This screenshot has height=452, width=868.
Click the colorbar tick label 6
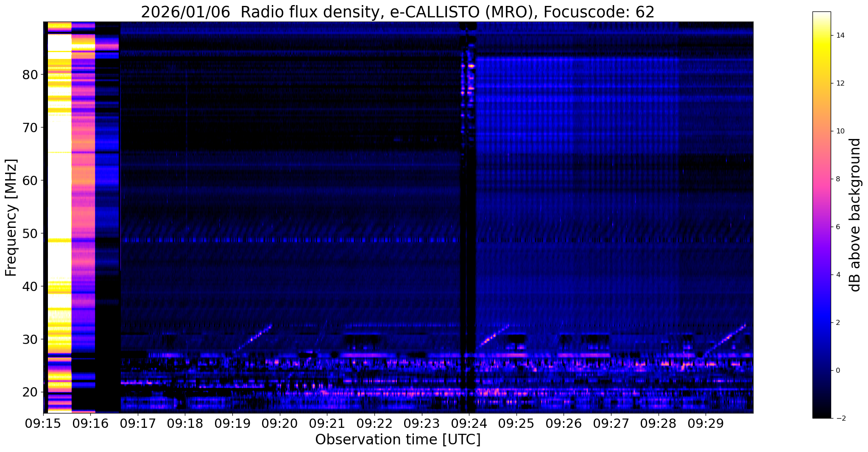(x=837, y=227)
